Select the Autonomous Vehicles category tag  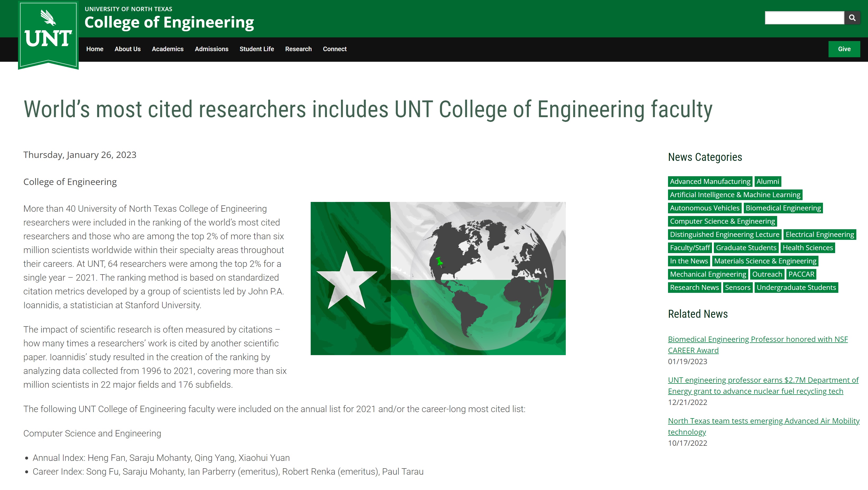pyautogui.click(x=704, y=208)
